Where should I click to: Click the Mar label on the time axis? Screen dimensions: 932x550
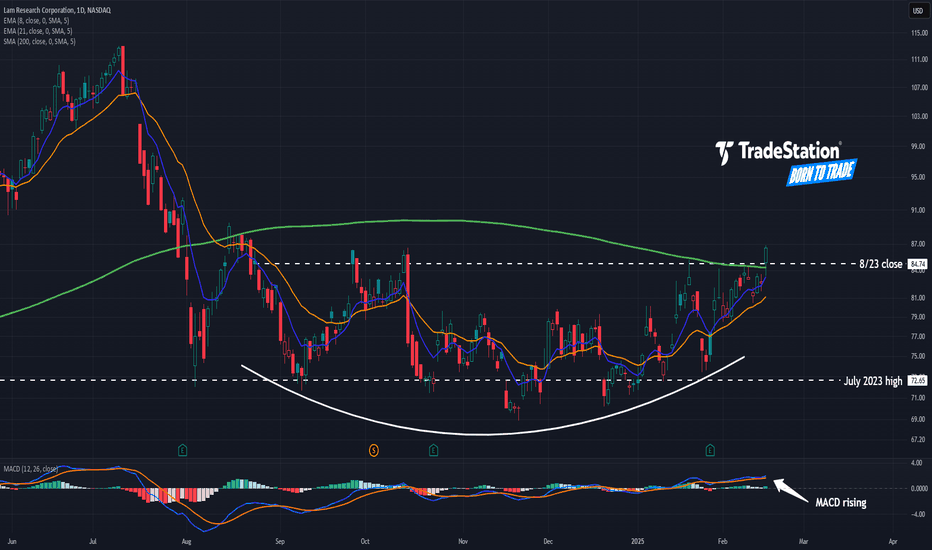coord(803,542)
